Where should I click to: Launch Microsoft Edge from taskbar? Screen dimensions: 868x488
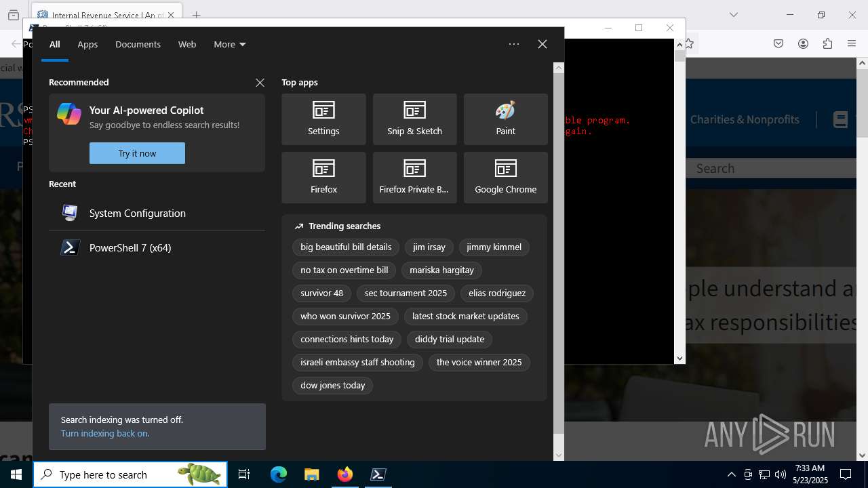click(279, 474)
